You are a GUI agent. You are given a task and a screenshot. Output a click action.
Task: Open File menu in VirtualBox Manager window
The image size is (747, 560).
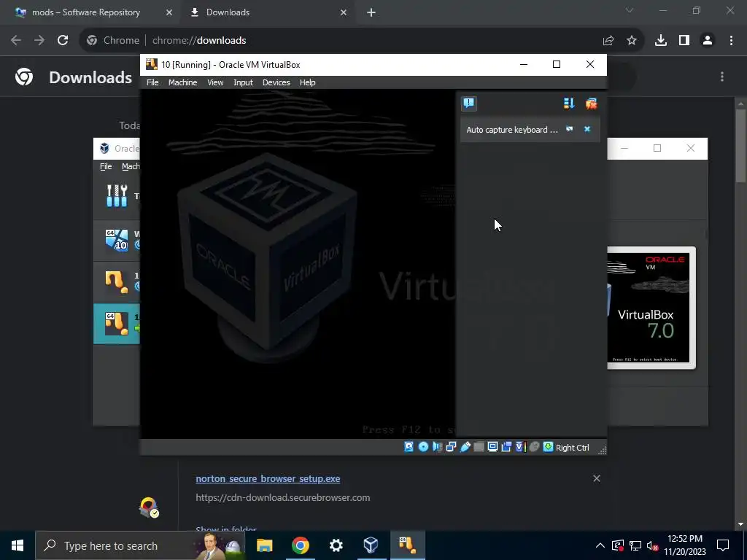coord(106,166)
